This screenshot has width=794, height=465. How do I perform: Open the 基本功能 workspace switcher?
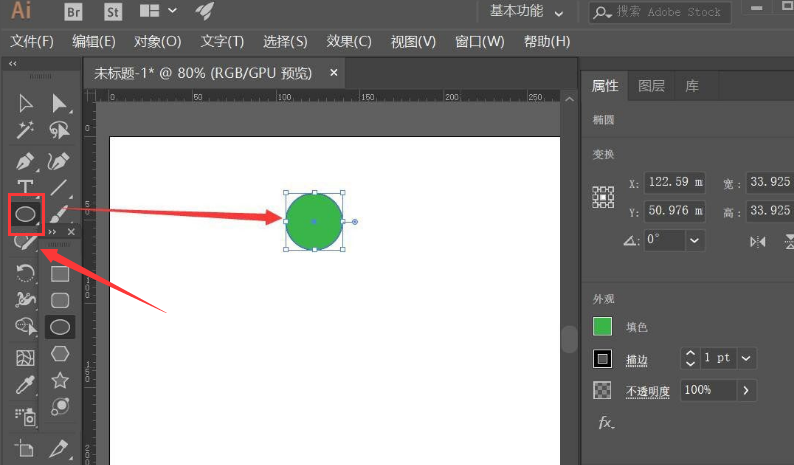pos(529,11)
